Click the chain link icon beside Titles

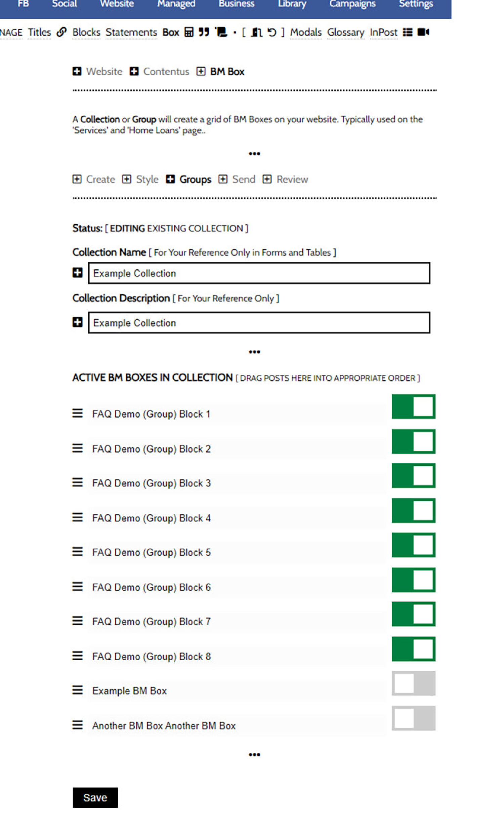point(61,32)
